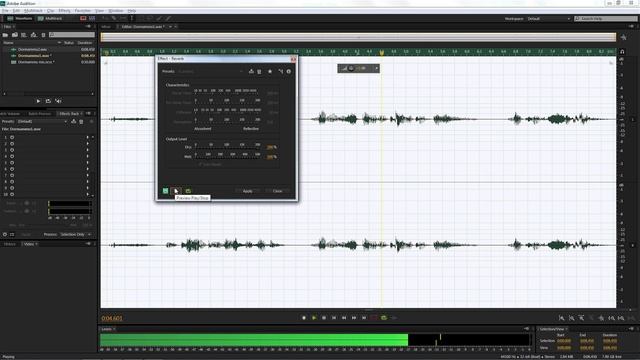
Task: Save the preset in Reverb dialog
Action: [251, 71]
